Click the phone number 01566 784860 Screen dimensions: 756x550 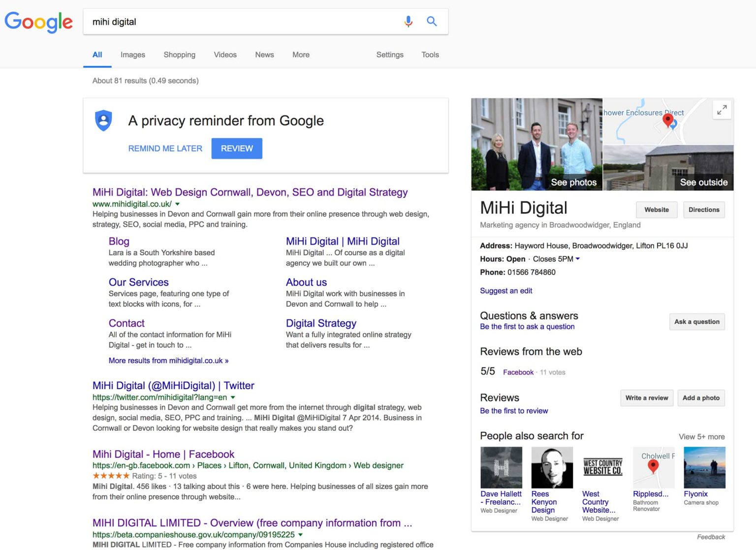point(532,273)
